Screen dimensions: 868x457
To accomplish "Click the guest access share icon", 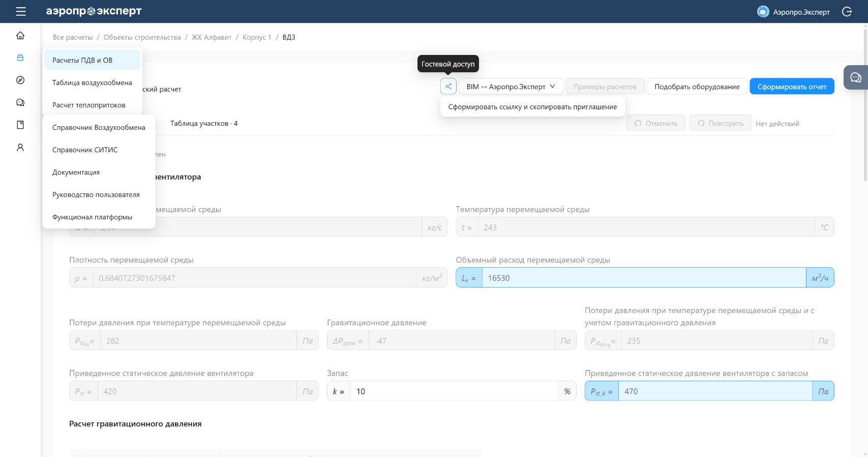I will (x=448, y=87).
